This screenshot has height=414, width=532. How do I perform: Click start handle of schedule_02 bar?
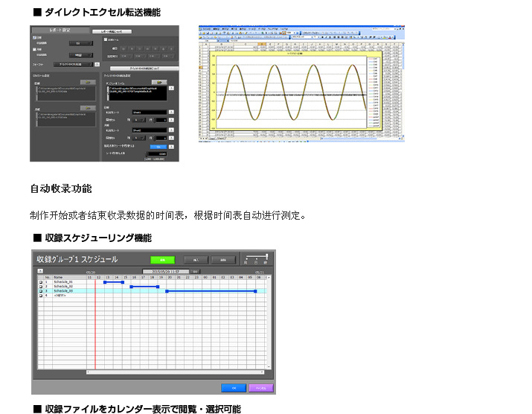[131, 287]
